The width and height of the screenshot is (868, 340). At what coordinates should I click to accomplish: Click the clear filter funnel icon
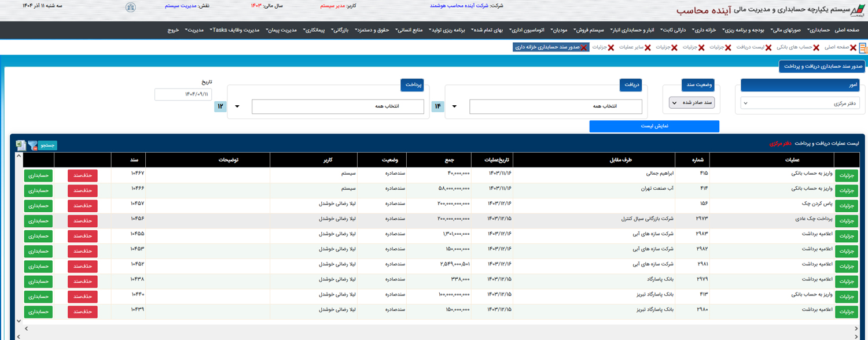pos(32,146)
